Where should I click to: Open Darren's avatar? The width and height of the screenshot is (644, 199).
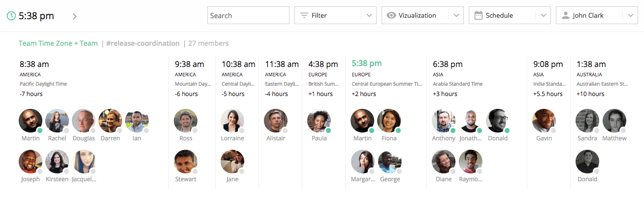110,121
